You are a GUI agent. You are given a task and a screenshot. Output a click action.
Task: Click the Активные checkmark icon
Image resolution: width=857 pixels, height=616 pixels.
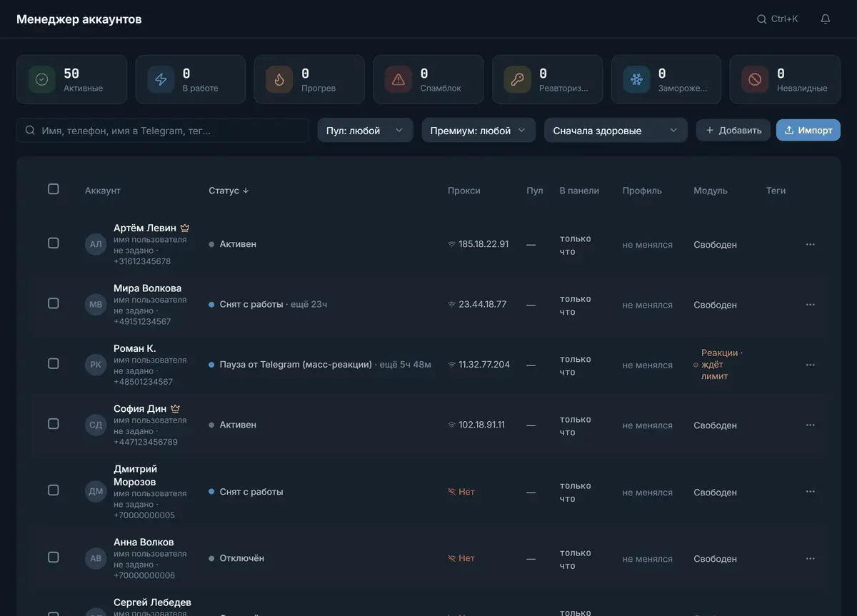[41, 79]
